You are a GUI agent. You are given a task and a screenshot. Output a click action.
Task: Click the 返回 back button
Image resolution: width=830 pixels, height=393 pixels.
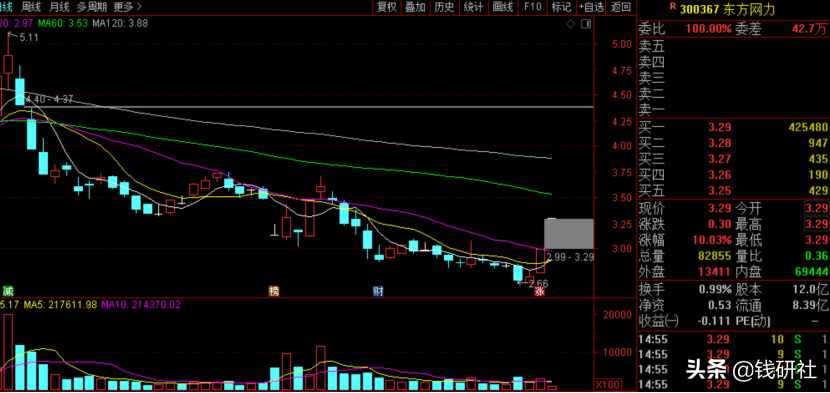pyautogui.click(x=621, y=7)
